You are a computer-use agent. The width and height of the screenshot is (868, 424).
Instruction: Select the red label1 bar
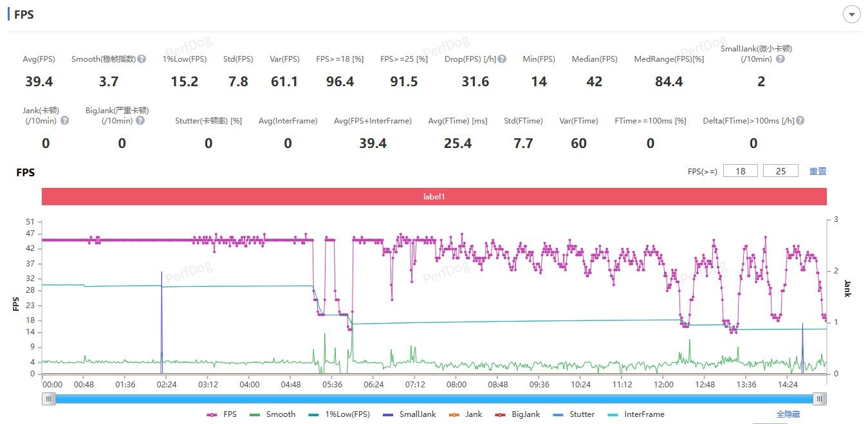pyautogui.click(x=434, y=196)
